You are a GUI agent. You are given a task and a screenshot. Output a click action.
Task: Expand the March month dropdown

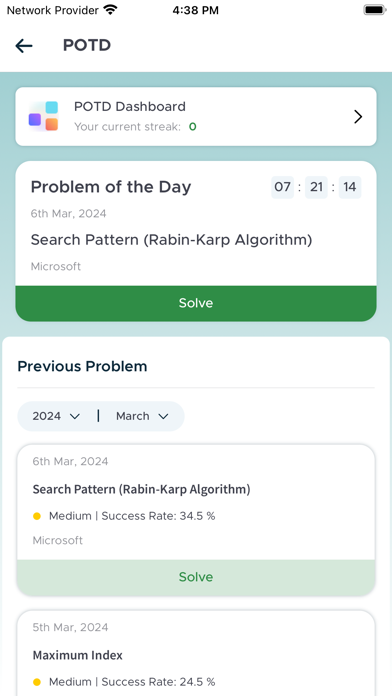tap(142, 416)
